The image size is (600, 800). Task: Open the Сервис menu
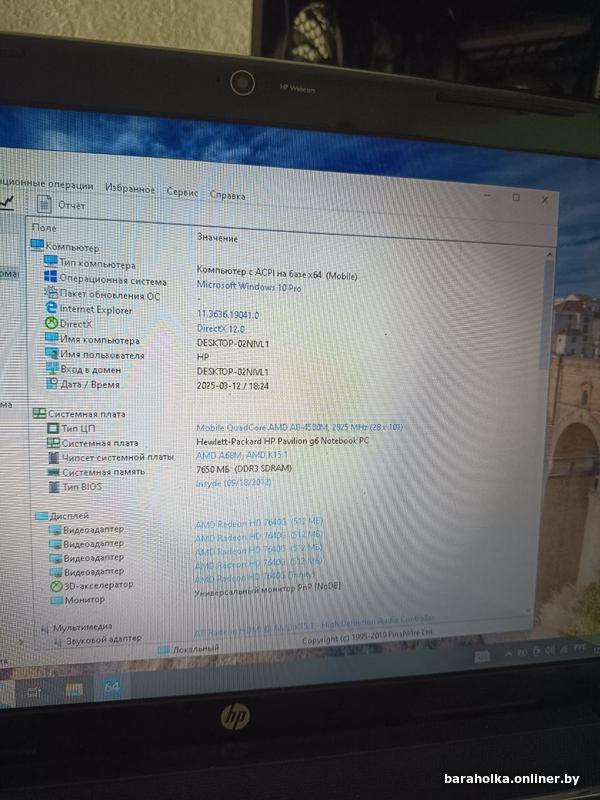[182, 192]
